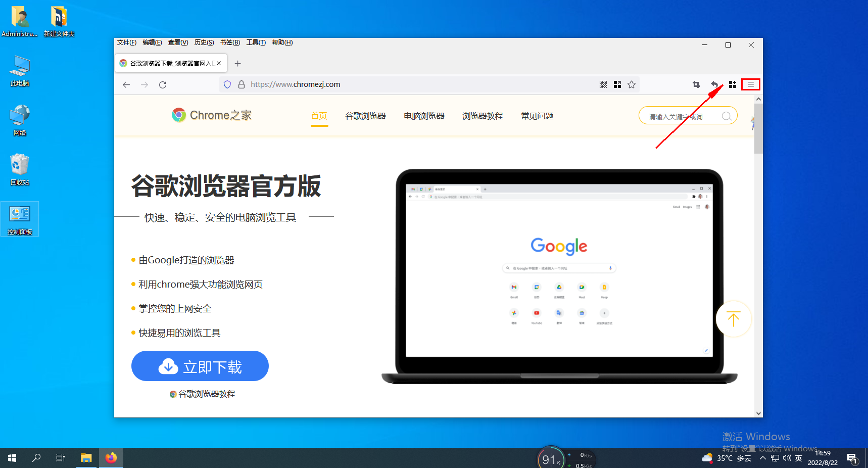The image size is (868, 468).
Task: Click the laptop Google screenshot image
Action: point(559,277)
